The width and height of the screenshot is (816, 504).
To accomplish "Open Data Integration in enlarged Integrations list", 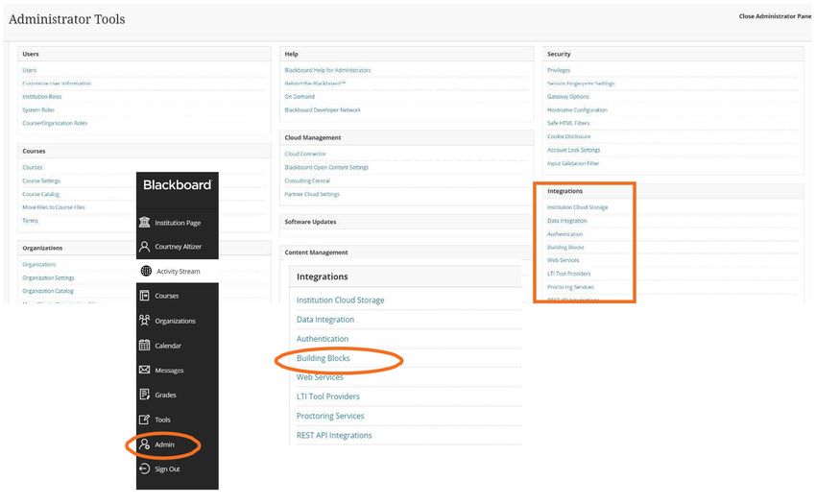I will pos(325,319).
